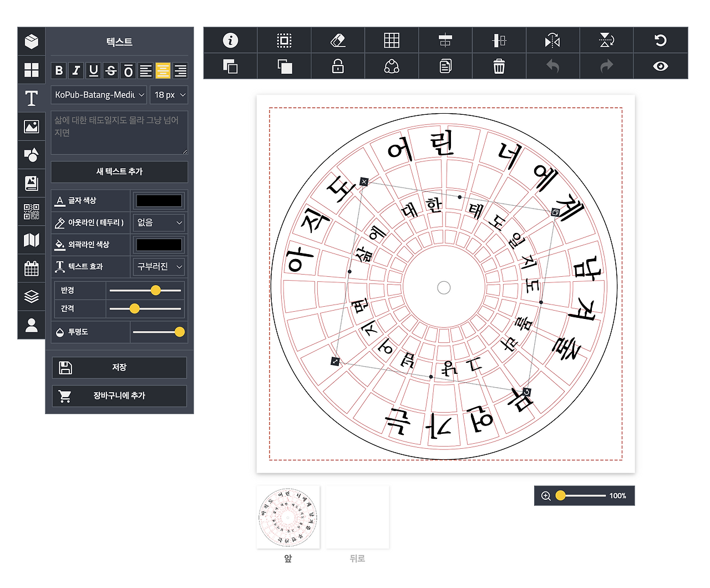Viewport: 710px width, 588px height.
Task: Click the 새 텍스트 추가 button
Action: [x=119, y=172]
